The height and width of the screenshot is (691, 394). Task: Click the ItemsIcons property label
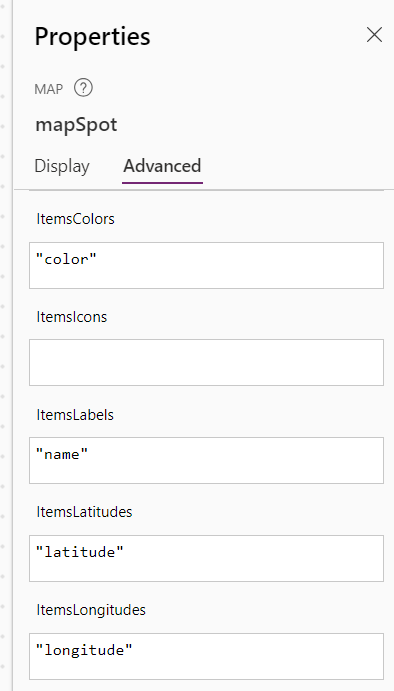point(72,317)
